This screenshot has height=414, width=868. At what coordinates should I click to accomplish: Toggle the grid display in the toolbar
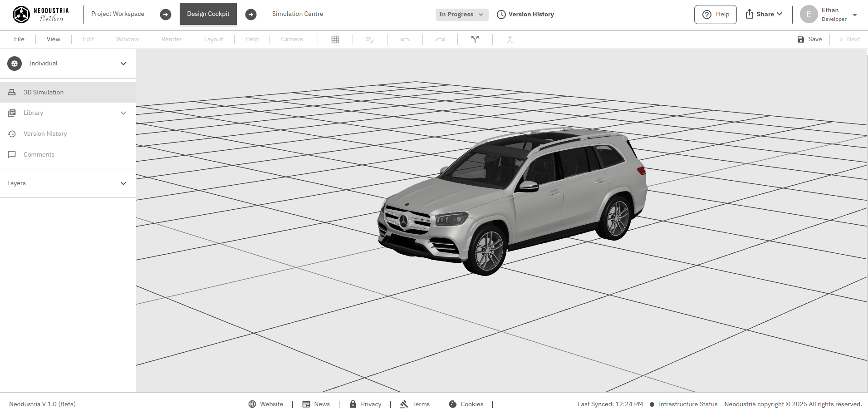(335, 39)
